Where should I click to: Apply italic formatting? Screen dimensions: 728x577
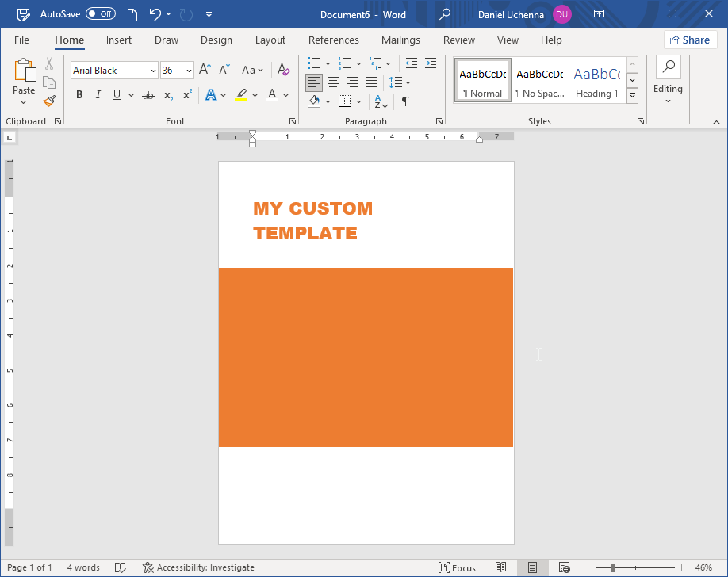pos(97,95)
